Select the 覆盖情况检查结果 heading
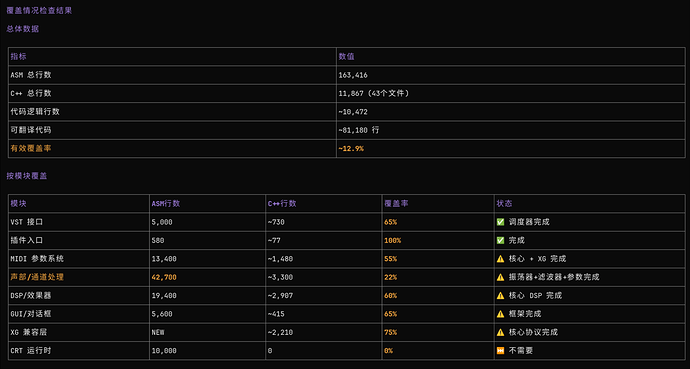This screenshot has height=369, width=690. (x=39, y=11)
